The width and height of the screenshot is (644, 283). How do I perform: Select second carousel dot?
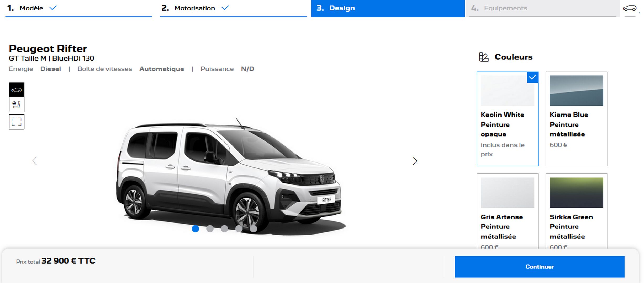click(x=210, y=229)
